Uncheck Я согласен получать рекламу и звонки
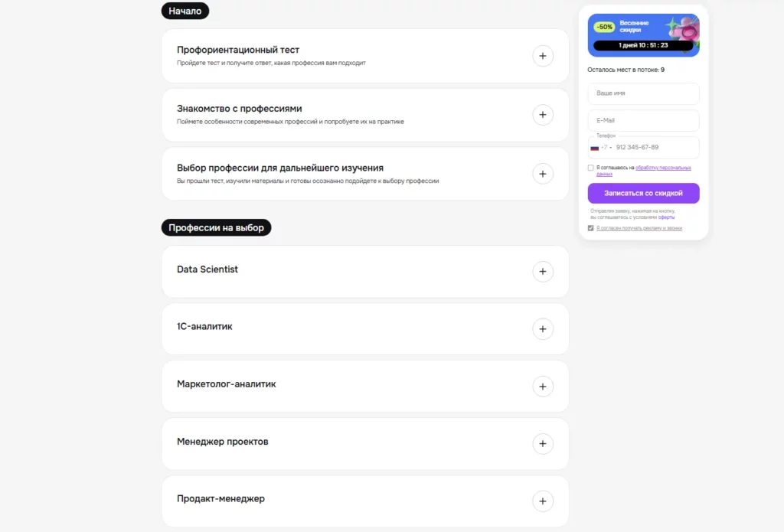Screen dimensions: 784x532 click(x=590, y=227)
